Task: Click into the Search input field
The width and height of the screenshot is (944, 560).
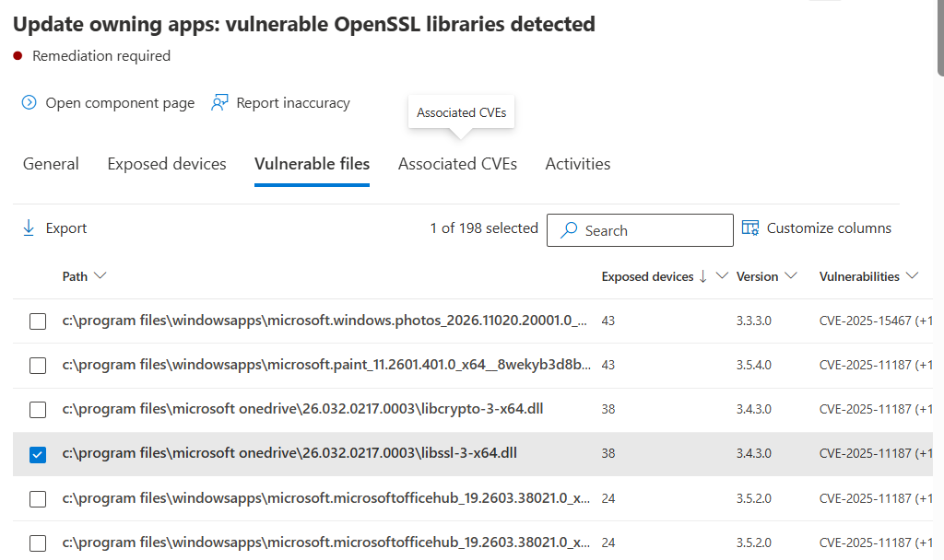Action: [x=640, y=230]
